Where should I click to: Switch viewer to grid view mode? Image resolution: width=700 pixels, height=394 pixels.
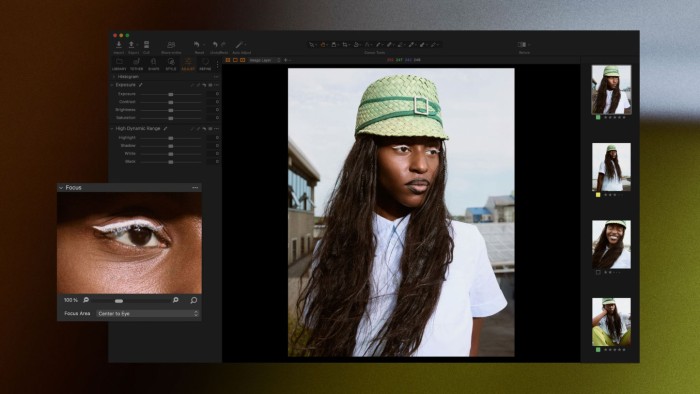point(228,60)
